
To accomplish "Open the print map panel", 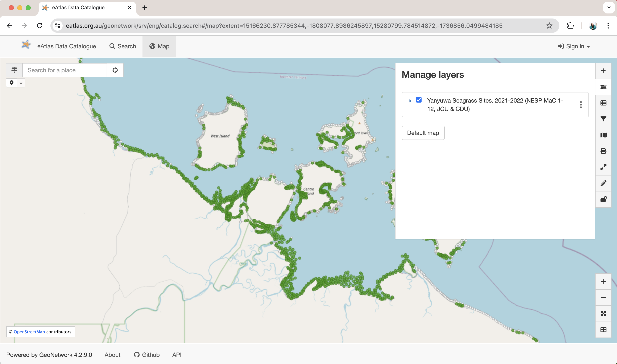I will (604, 151).
